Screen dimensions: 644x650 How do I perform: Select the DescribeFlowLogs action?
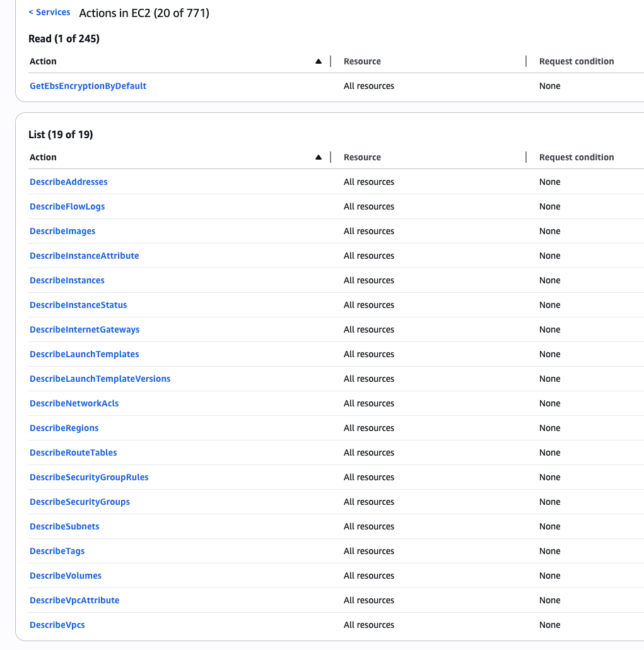67,206
